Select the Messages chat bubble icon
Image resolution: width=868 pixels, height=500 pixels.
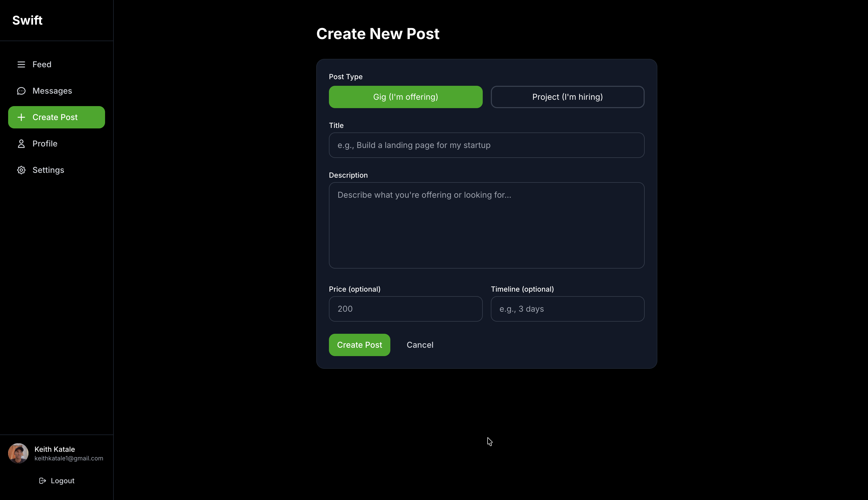pos(21,91)
